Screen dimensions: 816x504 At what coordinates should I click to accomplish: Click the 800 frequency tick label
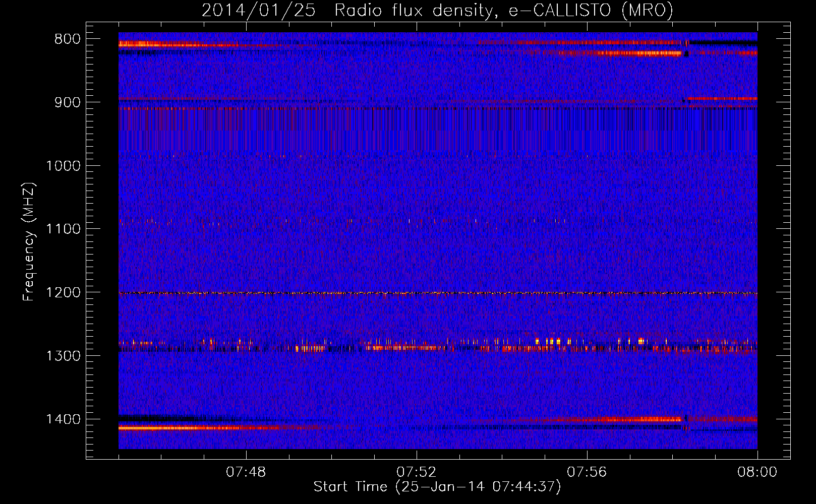[x=68, y=39]
